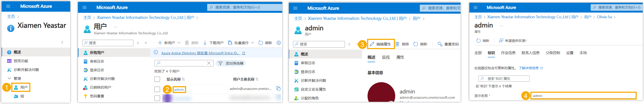The width and height of the screenshot is (644, 104).
Task: Click the 下载用户 download button
Action: (213, 43)
